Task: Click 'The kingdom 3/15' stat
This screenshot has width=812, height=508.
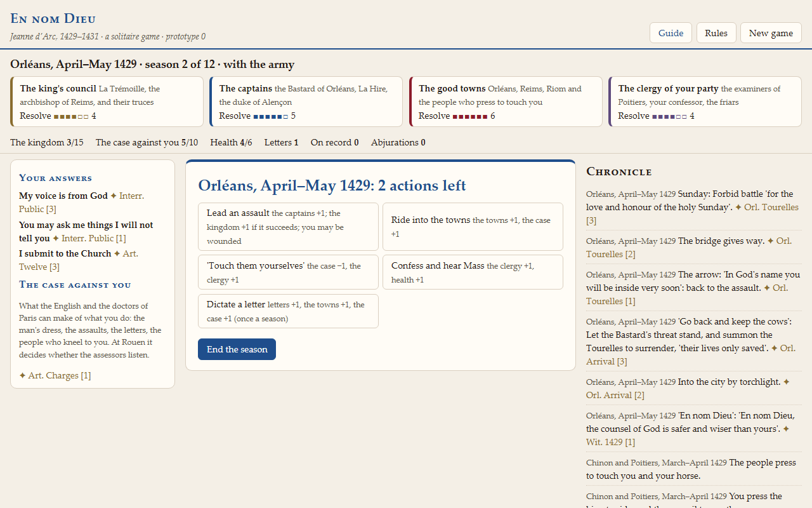Action: click(46, 142)
